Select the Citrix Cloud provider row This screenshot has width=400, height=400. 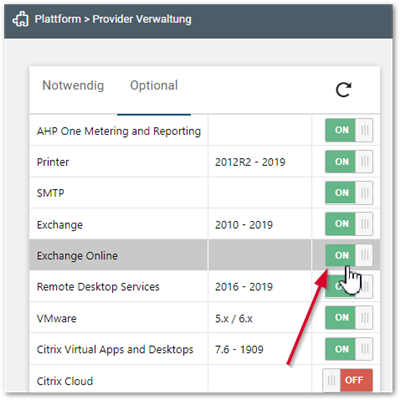pos(204,380)
